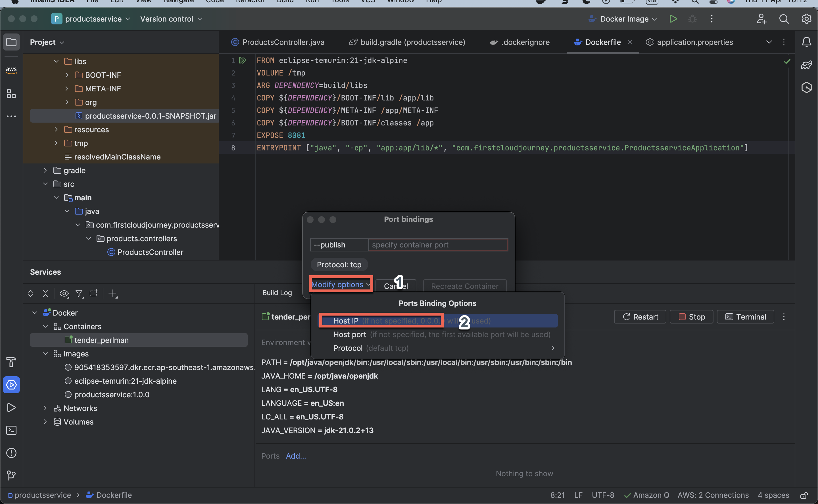Open the Docker Image run configuration dropdown
The width and height of the screenshot is (818, 504).
coord(623,19)
